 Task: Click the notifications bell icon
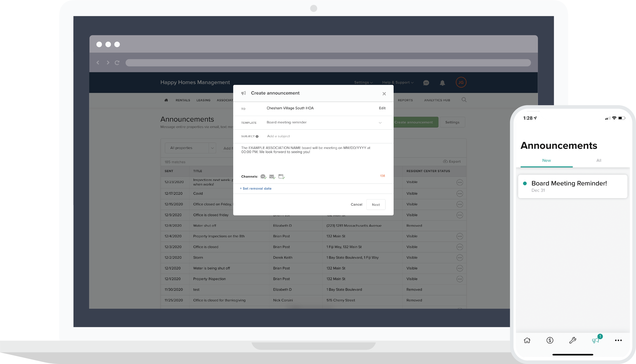(x=442, y=83)
